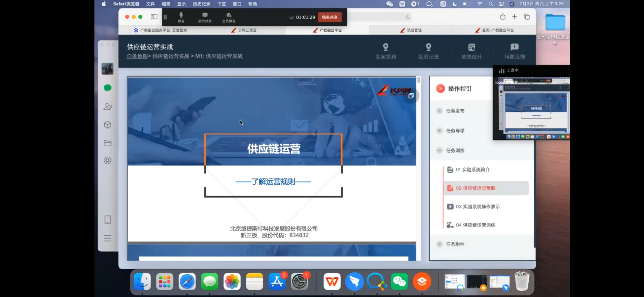Screen dimensions: 644x297
Task: Open Safari sidebar toggle icon
Action: pyautogui.click(x=154, y=17)
